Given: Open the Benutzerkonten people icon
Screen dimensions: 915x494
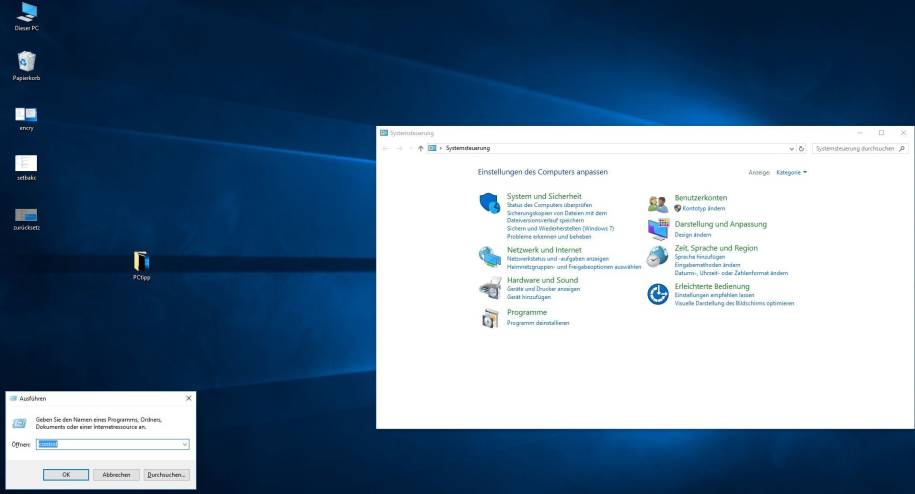Looking at the screenshot, I should click(658, 204).
